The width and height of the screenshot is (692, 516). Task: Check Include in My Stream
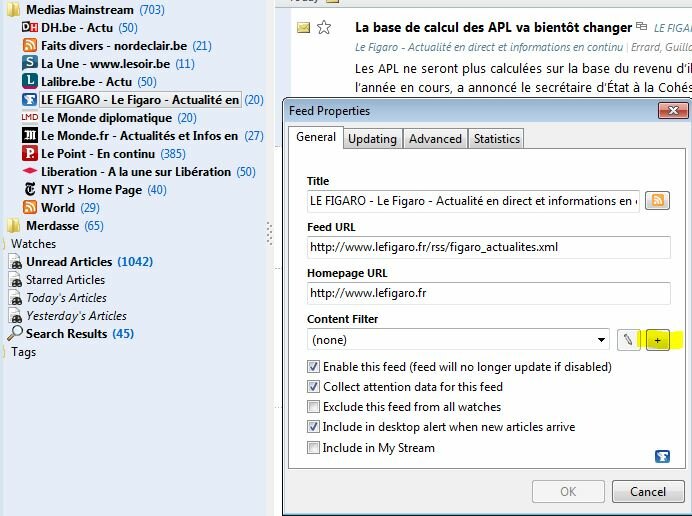click(313, 448)
